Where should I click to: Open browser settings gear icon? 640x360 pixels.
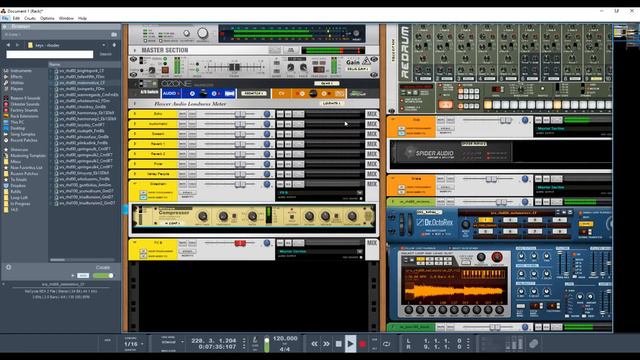9,267
